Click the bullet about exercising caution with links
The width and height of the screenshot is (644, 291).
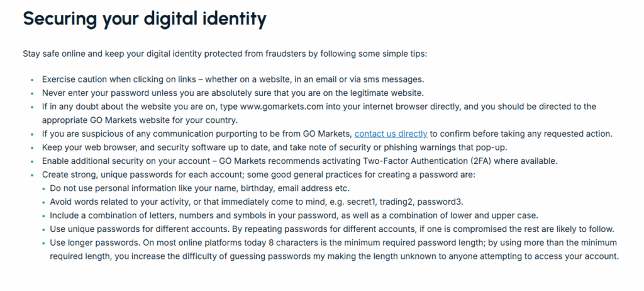[233, 79]
